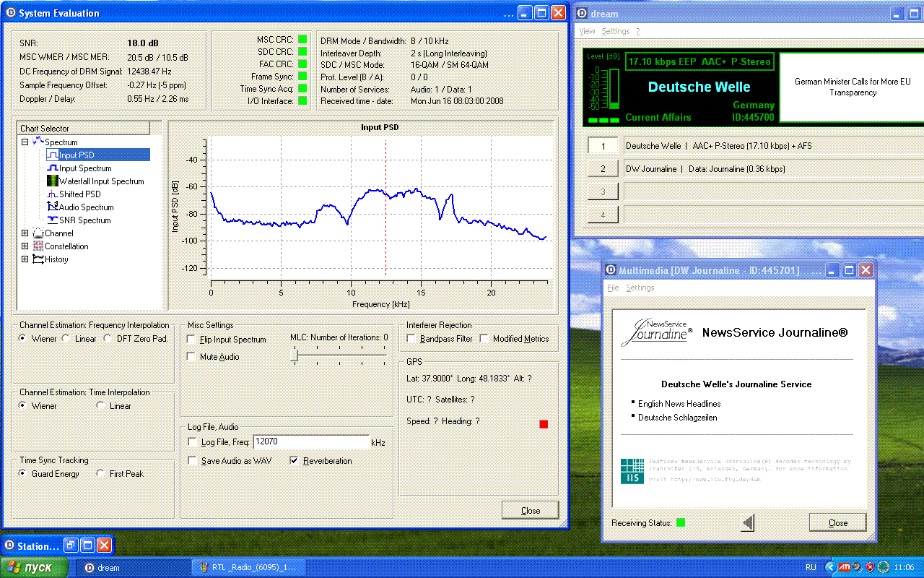The height and width of the screenshot is (578, 924).
Task: Select Guard Energy time sync tracking
Action: [x=23, y=473]
